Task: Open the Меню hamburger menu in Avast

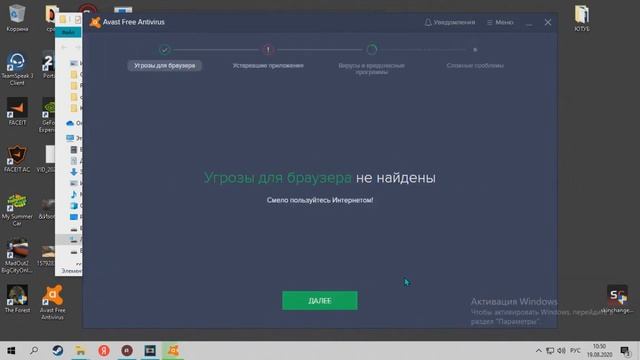Action: click(x=500, y=22)
